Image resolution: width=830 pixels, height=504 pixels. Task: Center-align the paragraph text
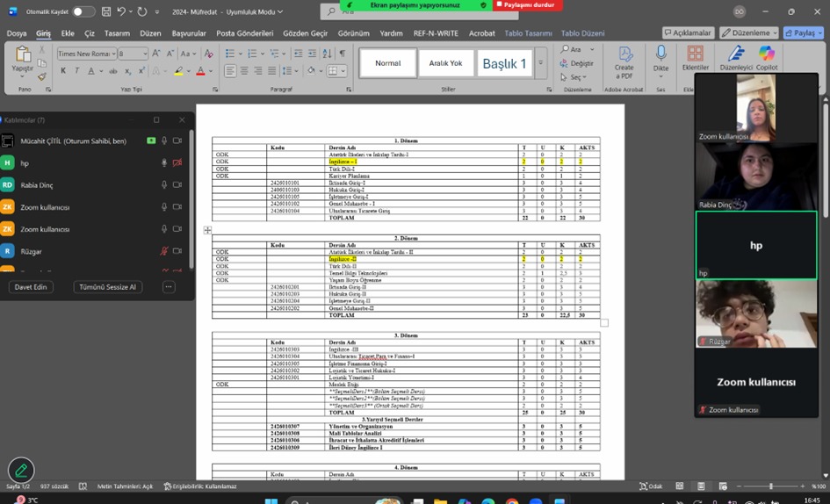coord(244,71)
